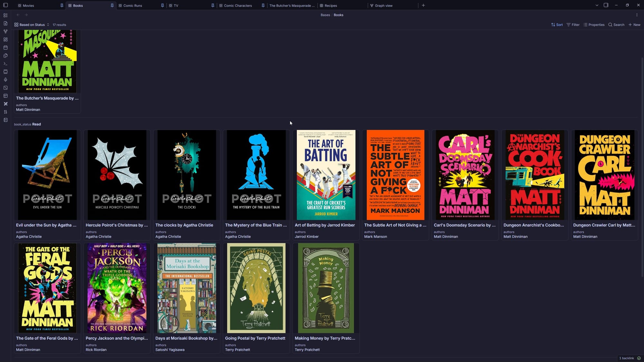The image size is (644, 362).
Task: Open a random note with the dice icon
Action: click(x=5, y=88)
